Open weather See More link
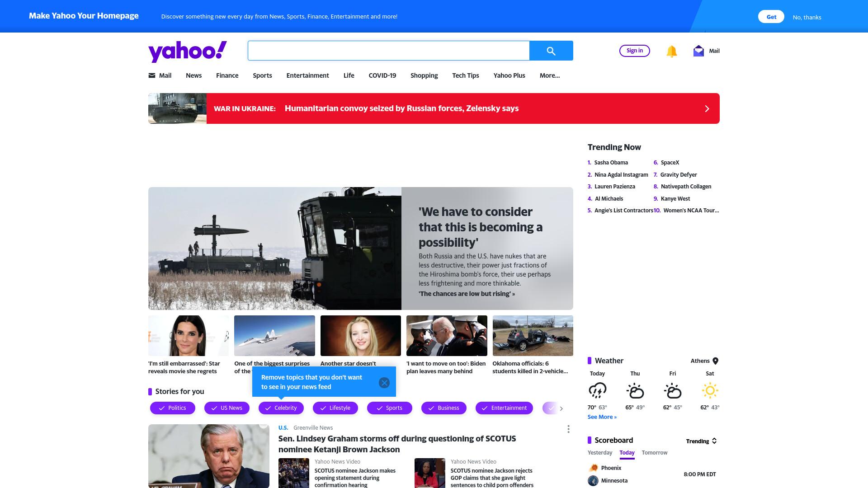 coord(602,417)
